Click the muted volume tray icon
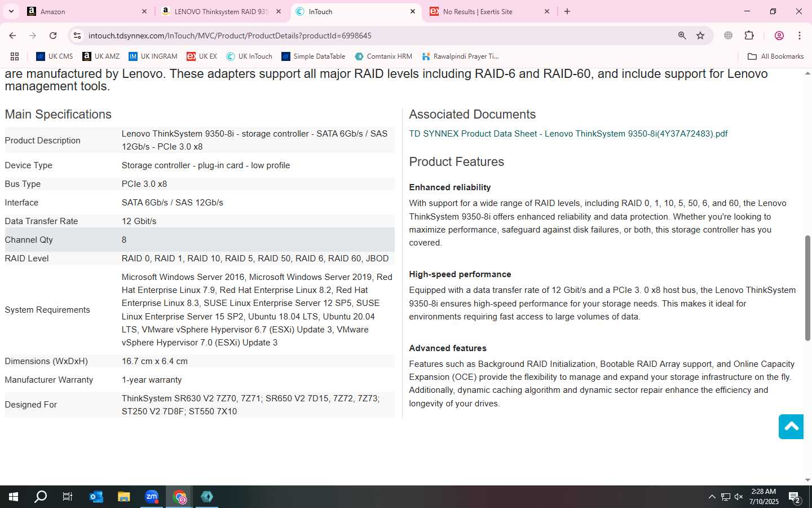 pos(739,497)
